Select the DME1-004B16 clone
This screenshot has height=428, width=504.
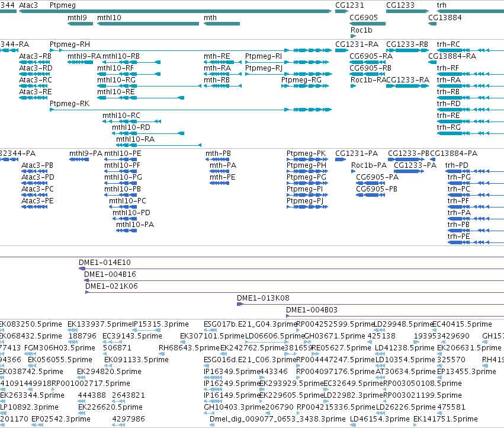[294, 280]
